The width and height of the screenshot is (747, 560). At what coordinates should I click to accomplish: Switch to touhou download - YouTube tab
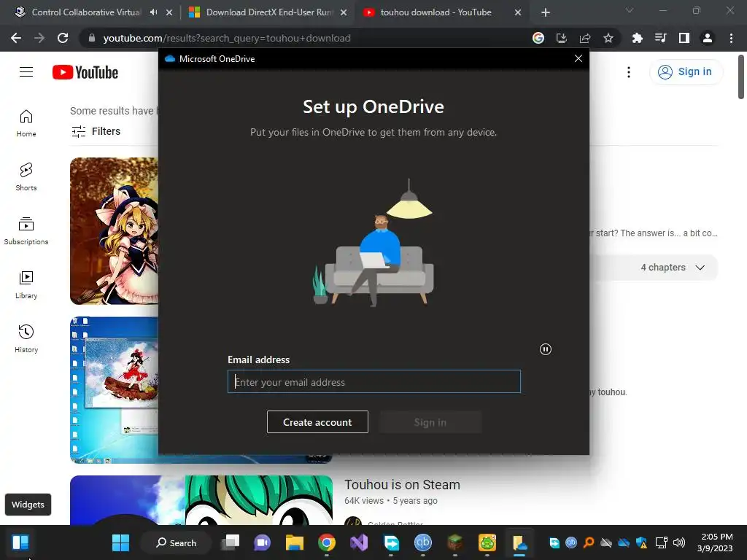click(x=436, y=12)
